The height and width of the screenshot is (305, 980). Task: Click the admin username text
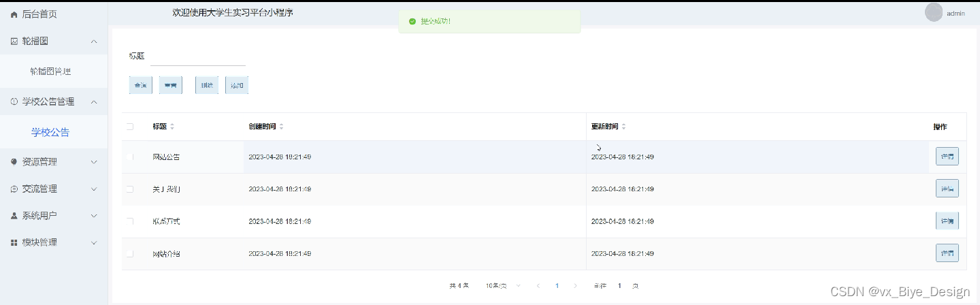click(956, 13)
